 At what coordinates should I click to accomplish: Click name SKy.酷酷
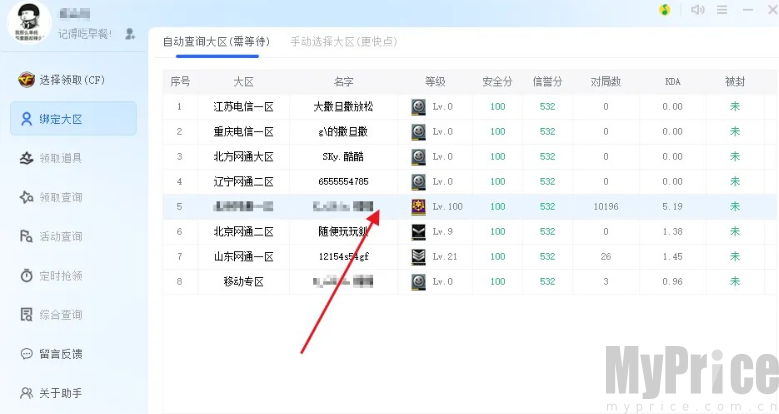(x=343, y=157)
